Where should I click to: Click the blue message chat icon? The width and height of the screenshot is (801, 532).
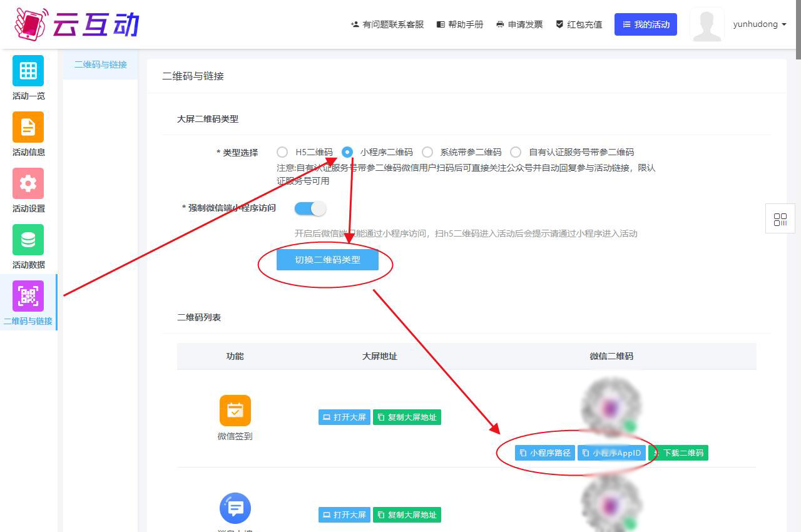point(235,508)
